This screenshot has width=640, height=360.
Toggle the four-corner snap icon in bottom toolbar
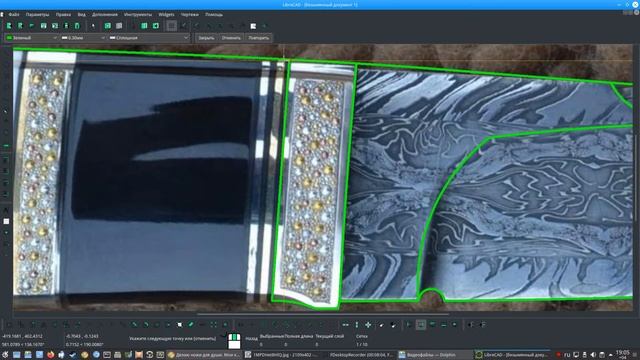coord(213,324)
